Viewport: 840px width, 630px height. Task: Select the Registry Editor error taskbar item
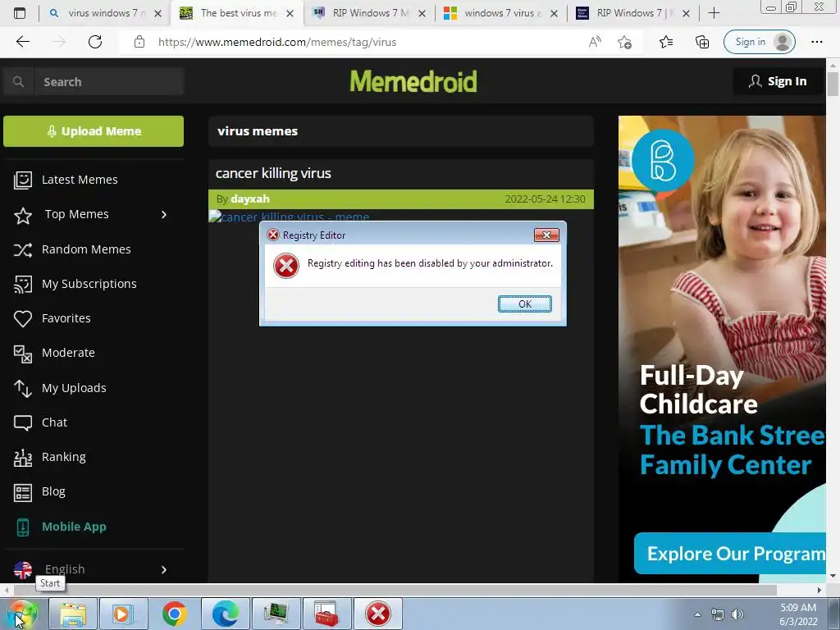(377, 614)
